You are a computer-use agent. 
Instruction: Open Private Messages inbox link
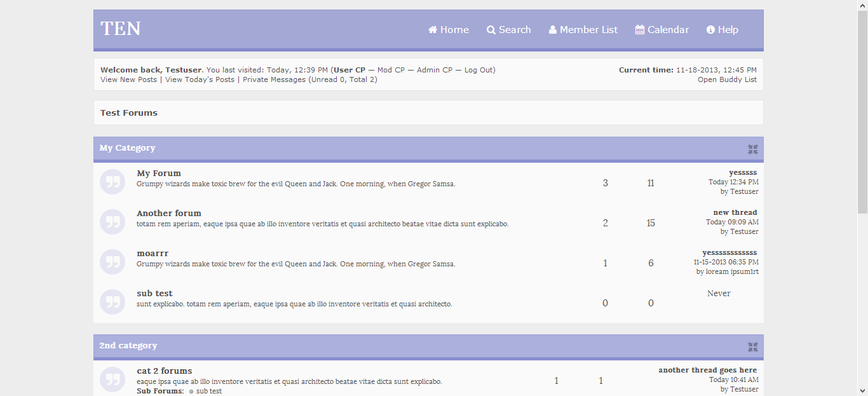coord(274,79)
